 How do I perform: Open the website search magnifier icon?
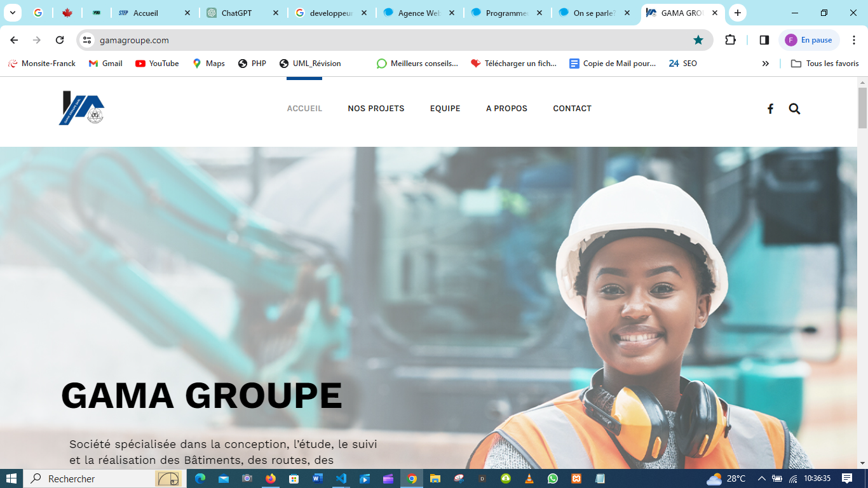[794, 109]
